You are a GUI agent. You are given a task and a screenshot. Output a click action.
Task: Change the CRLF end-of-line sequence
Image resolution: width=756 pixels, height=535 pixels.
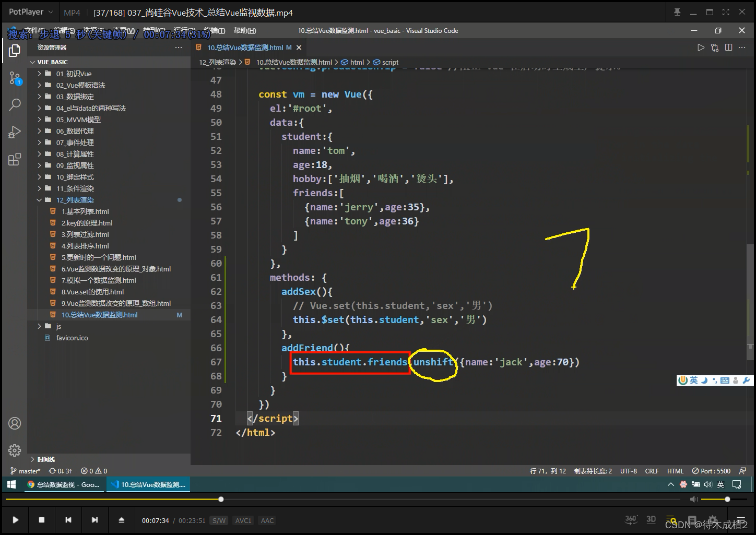click(x=652, y=471)
